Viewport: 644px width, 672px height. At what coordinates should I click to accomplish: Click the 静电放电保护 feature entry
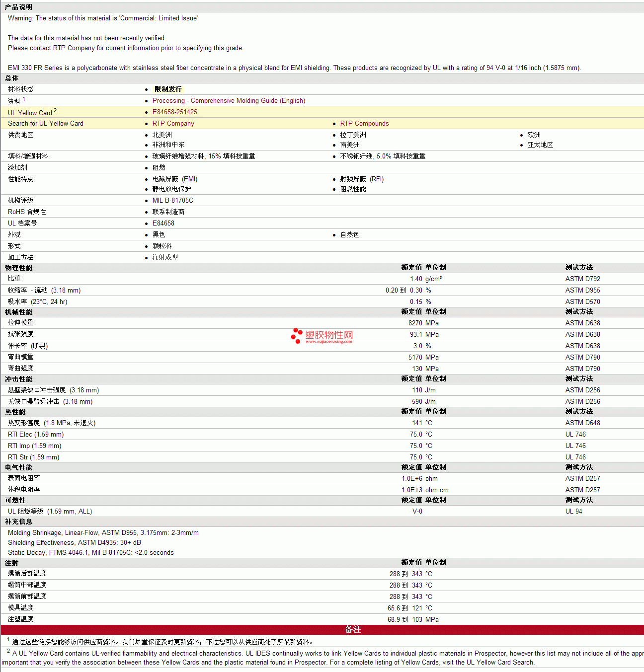171,189
